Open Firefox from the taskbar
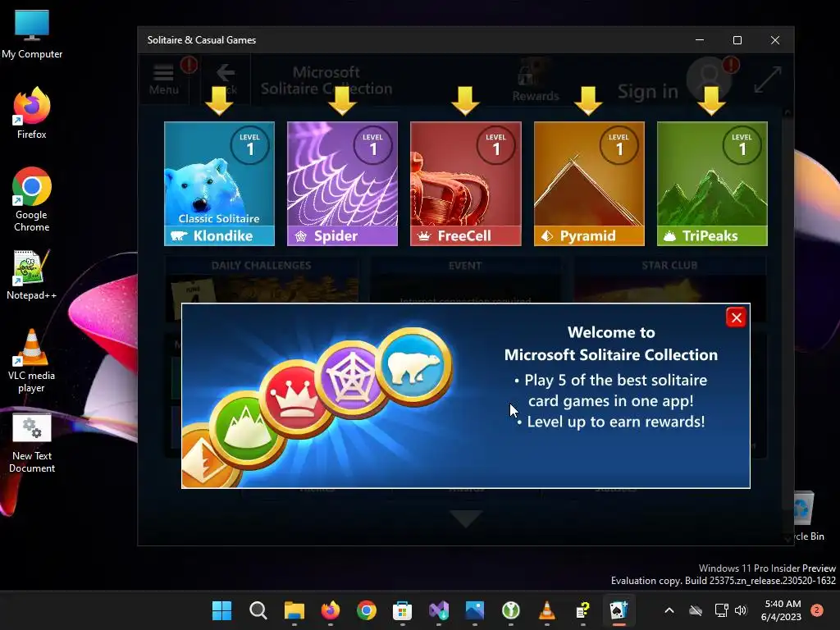 click(x=330, y=610)
